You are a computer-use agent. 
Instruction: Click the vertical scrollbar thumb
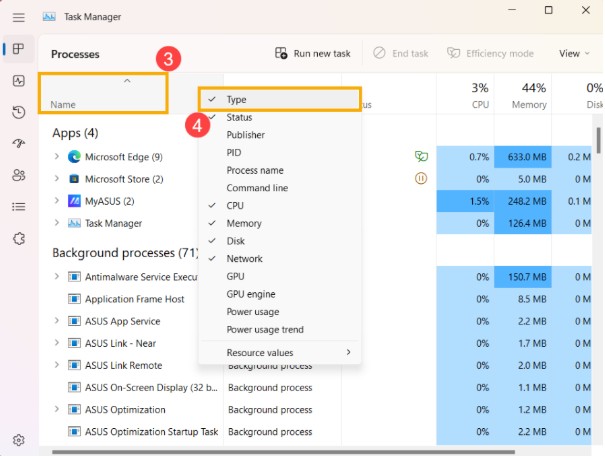pyautogui.click(x=598, y=135)
